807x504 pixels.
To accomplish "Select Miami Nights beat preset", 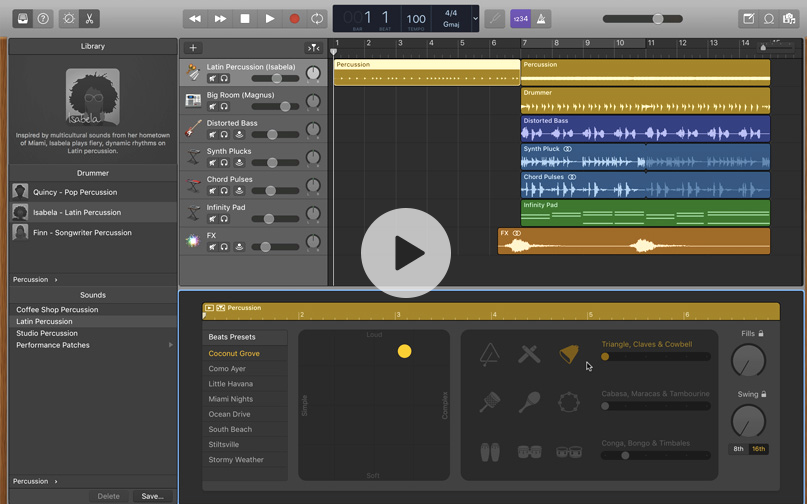I will tap(245, 399).
